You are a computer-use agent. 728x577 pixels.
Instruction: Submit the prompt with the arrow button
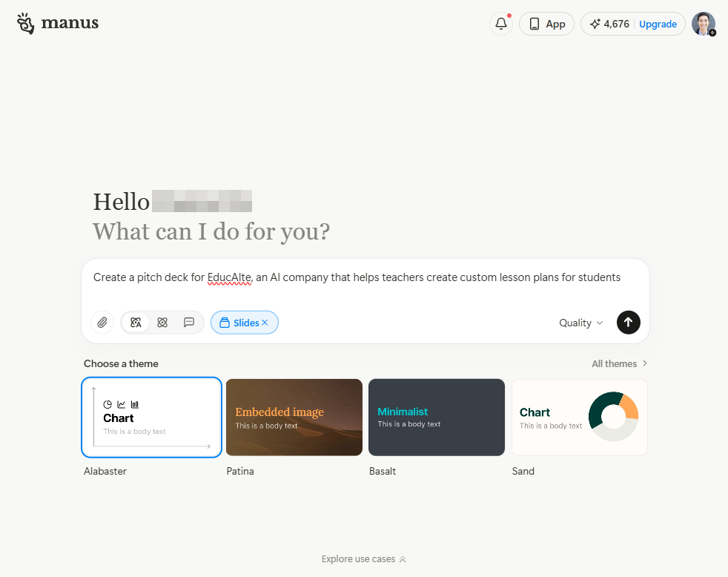pos(628,323)
